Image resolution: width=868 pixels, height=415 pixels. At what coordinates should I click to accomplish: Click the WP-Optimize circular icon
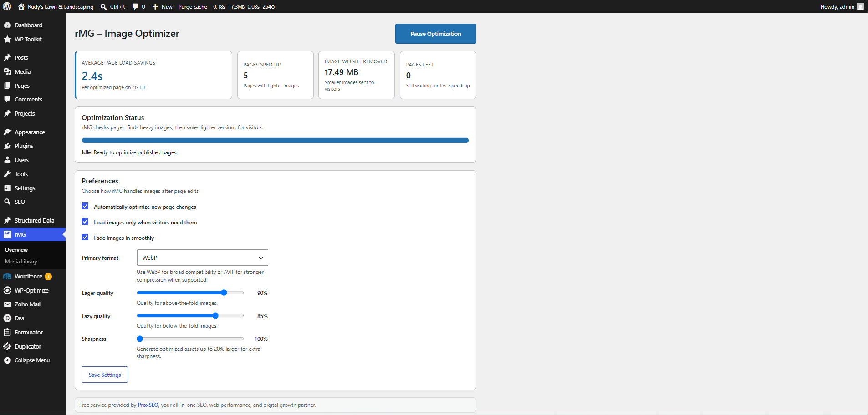7,290
